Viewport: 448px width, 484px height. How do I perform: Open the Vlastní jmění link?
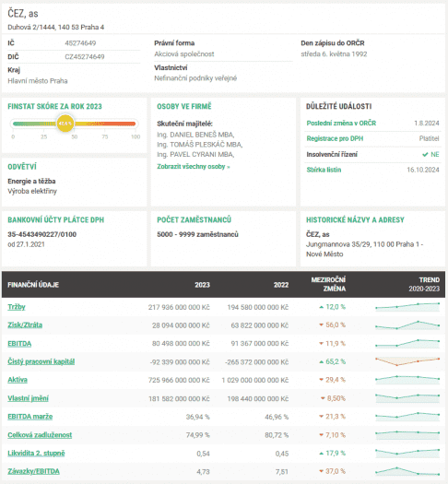28,398
